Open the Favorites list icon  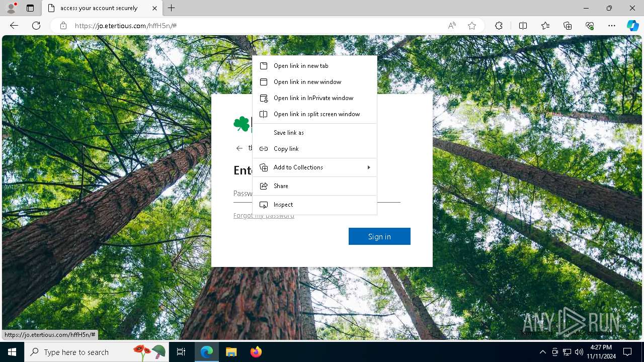point(545,26)
